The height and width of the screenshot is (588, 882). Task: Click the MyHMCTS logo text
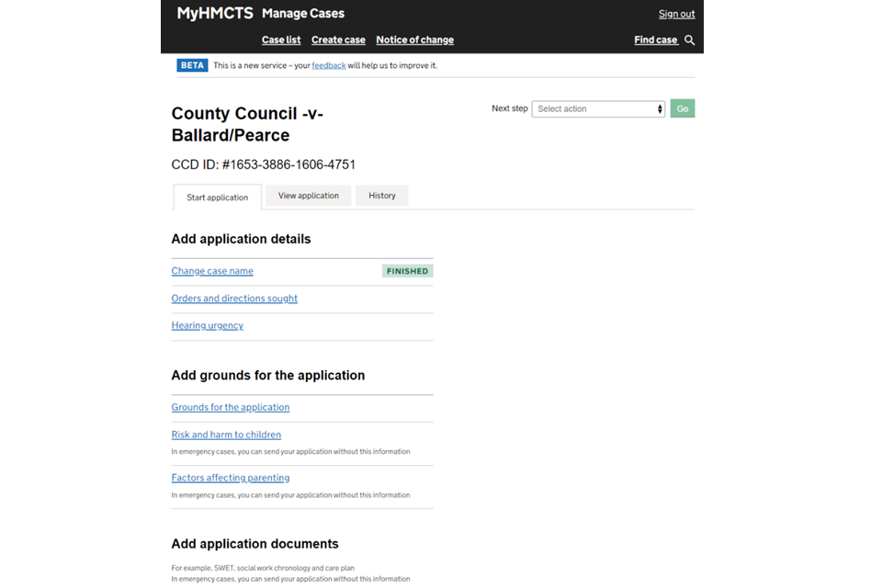click(x=215, y=14)
